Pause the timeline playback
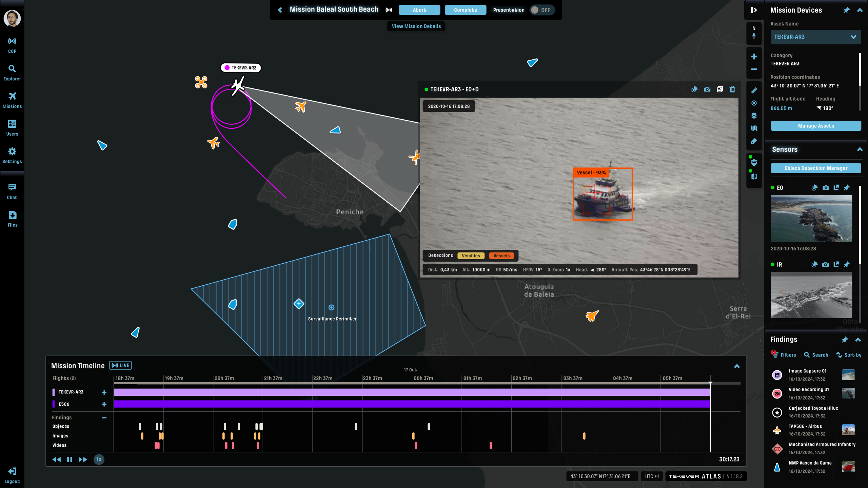The height and width of the screenshot is (488, 868). (x=70, y=460)
